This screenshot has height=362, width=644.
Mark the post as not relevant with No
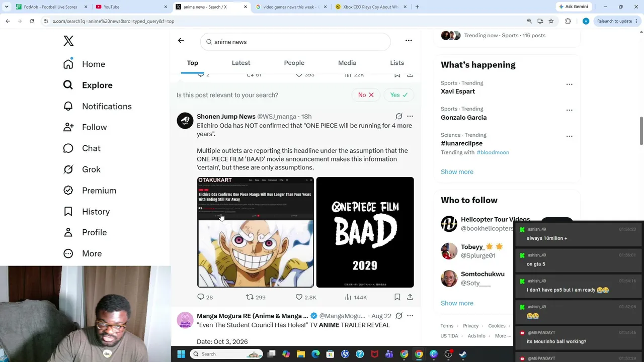click(x=366, y=95)
